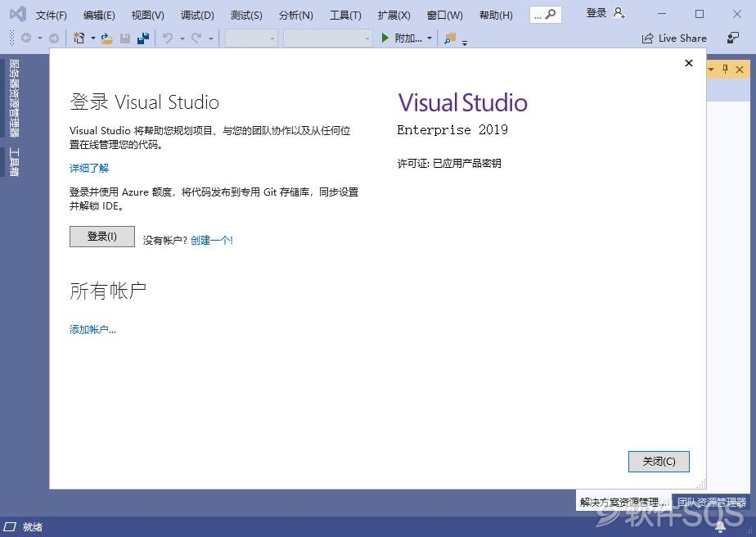This screenshot has height=537, width=756.
Task: Click the quick launch search box
Action: click(x=546, y=15)
